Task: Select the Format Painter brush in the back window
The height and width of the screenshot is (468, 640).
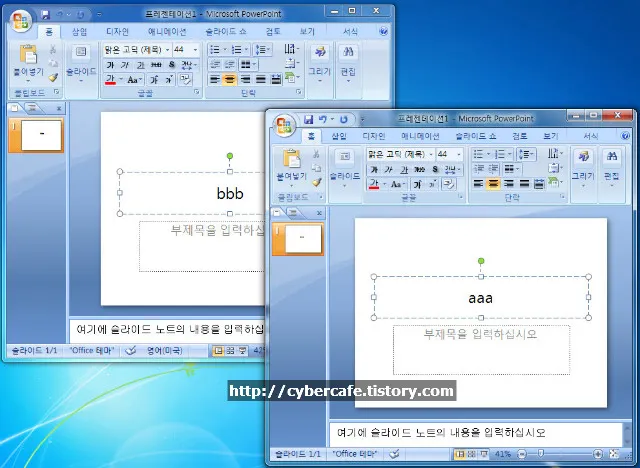Action: (53, 77)
